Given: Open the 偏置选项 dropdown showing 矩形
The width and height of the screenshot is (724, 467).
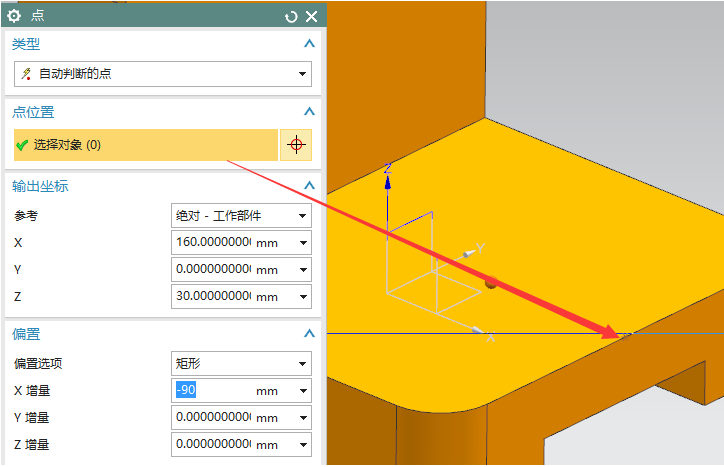Looking at the screenshot, I should (x=241, y=363).
